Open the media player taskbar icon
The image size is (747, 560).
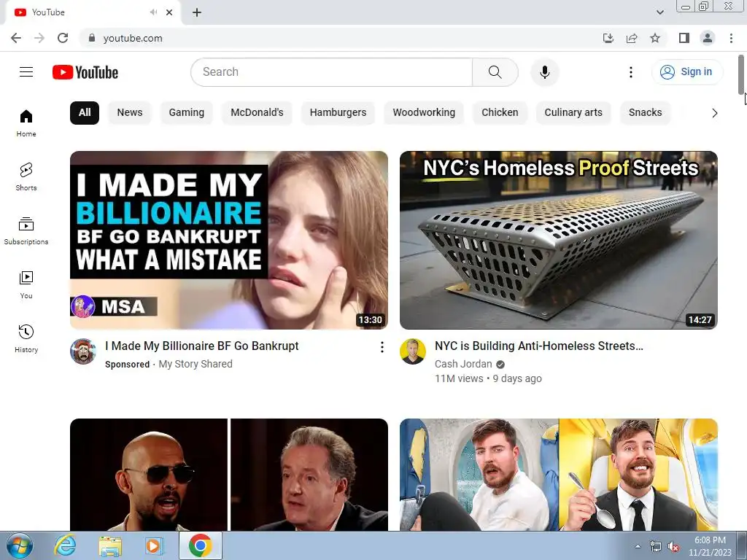coord(154,545)
